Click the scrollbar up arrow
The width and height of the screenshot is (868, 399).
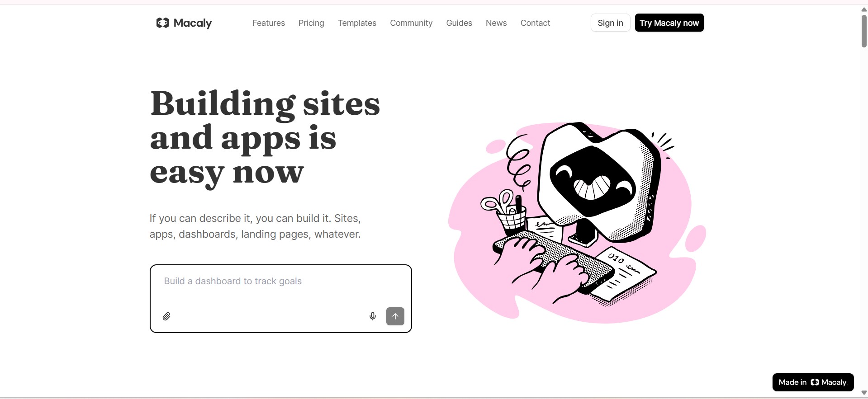click(864, 9)
